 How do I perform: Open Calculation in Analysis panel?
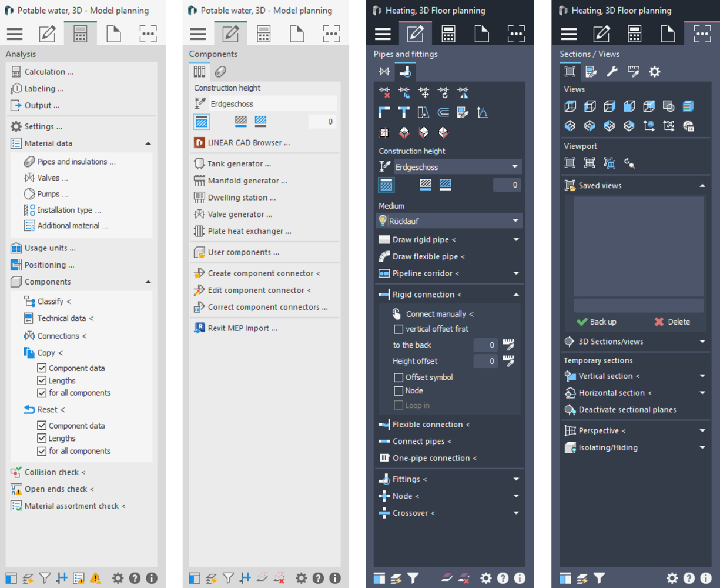42,72
